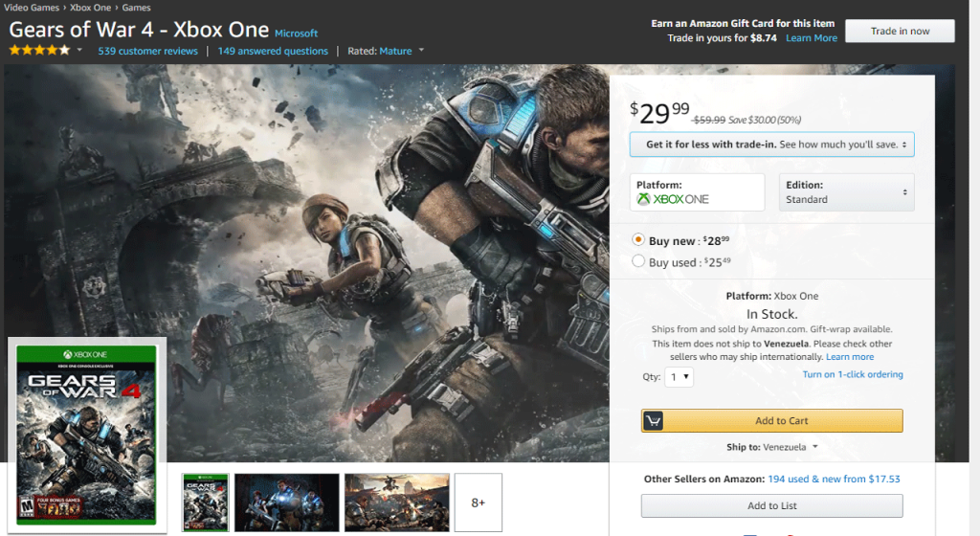Click the Trade in now button
The width and height of the screenshot is (980, 536).
900,32
